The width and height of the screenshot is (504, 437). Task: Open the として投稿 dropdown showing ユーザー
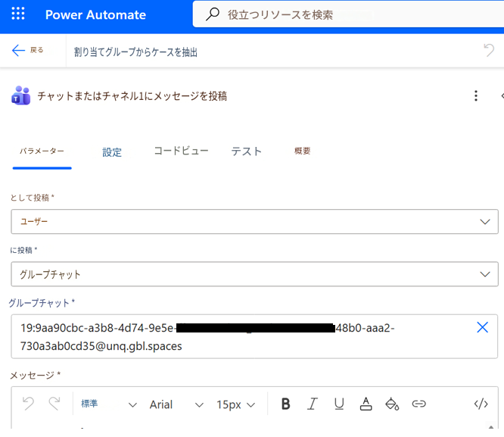point(254,221)
